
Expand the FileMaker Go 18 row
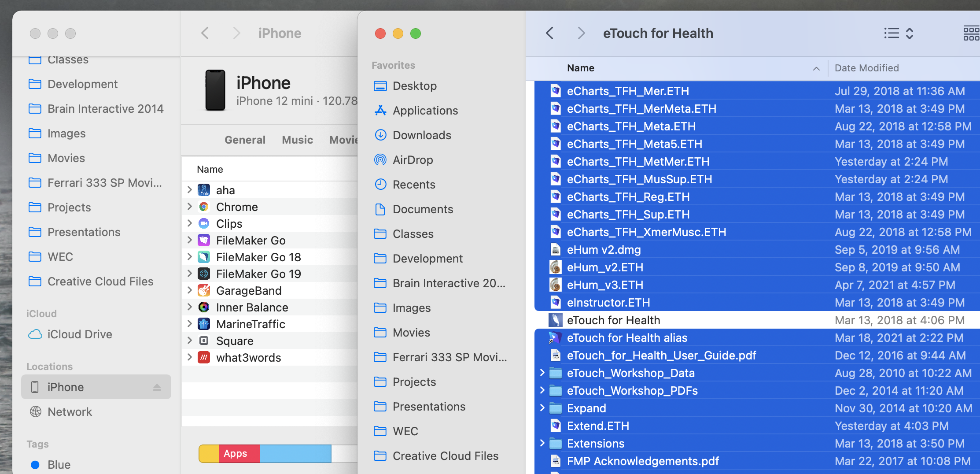coord(190,257)
